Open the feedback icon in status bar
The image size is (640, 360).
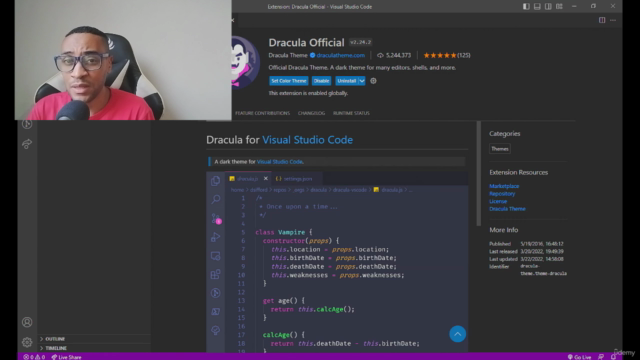pos(601,357)
